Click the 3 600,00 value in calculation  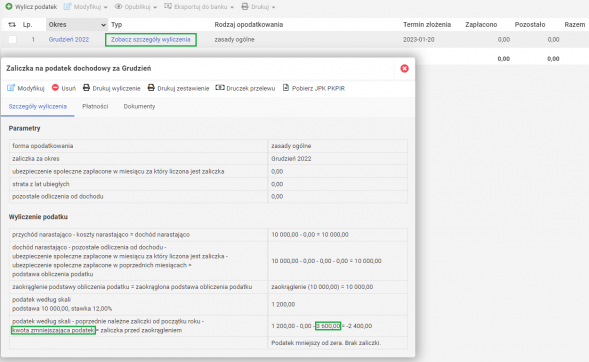tap(328, 326)
